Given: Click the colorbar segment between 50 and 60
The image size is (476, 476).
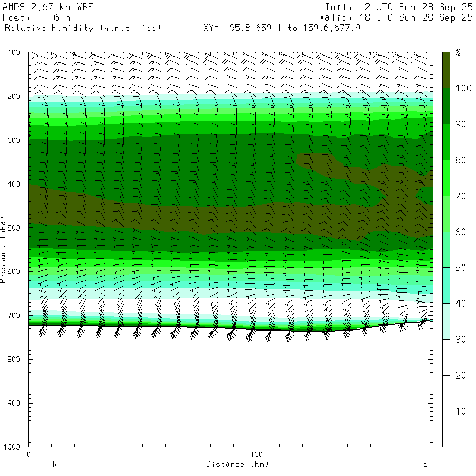Looking at the screenshot, I should coord(446,250).
